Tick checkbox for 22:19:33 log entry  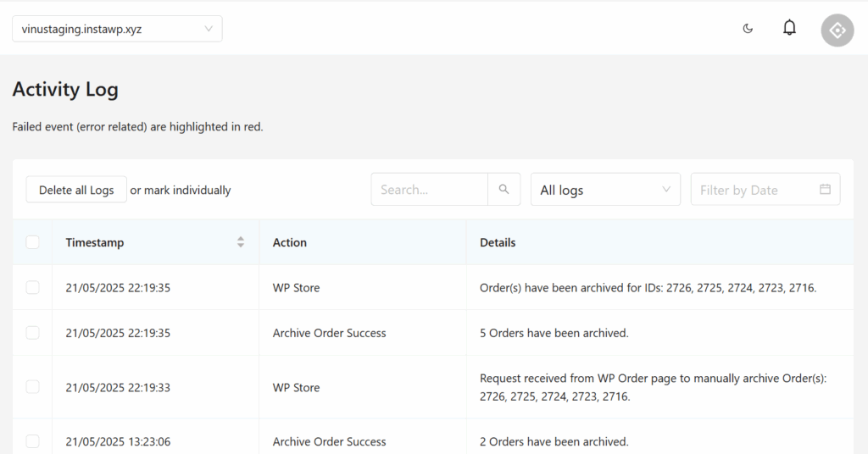[32, 387]
